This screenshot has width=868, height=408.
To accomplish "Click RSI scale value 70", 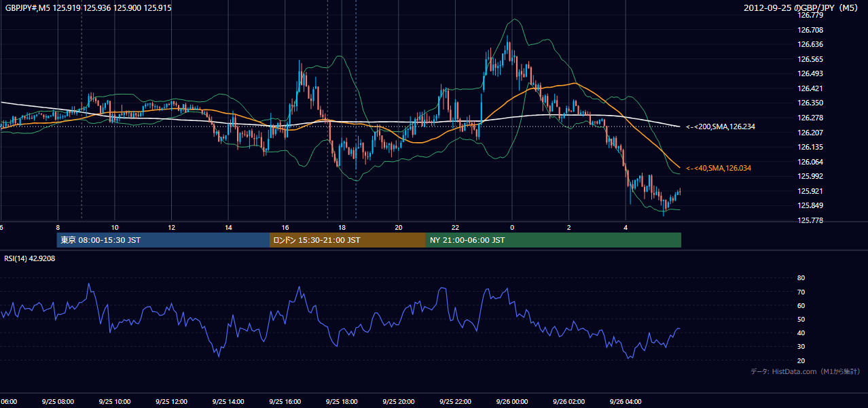I will (801, 292).
